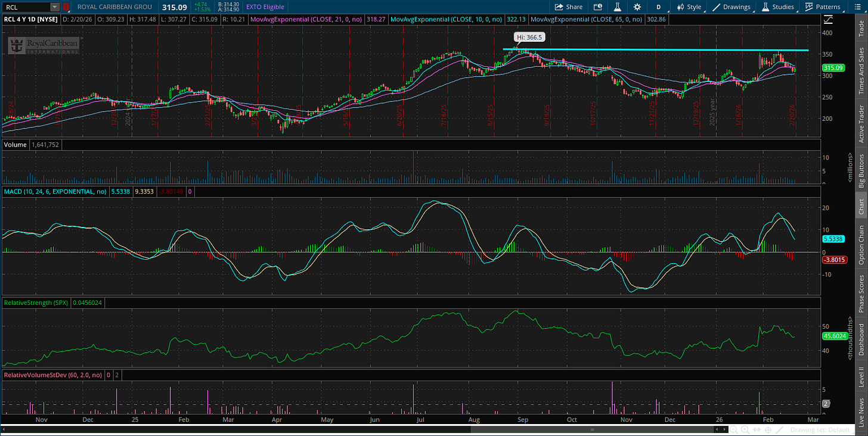Click the zoom in magnifier icon

(x=746, y=429)
